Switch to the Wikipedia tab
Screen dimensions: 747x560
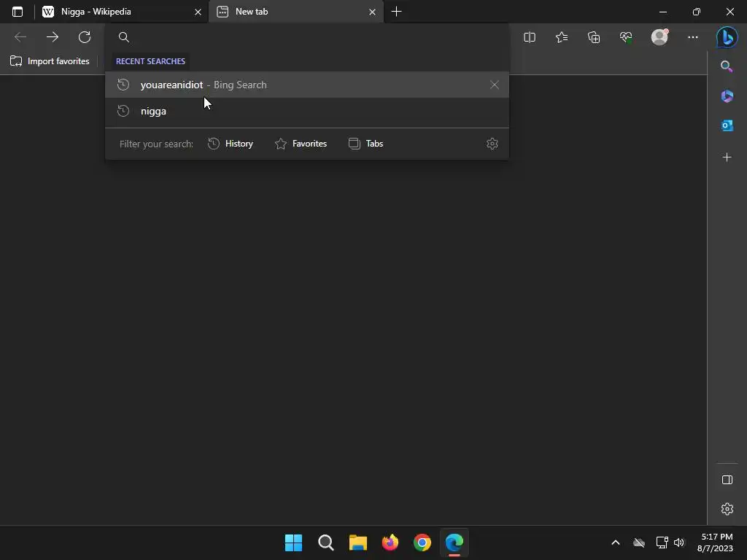click(x=122, y=12)
